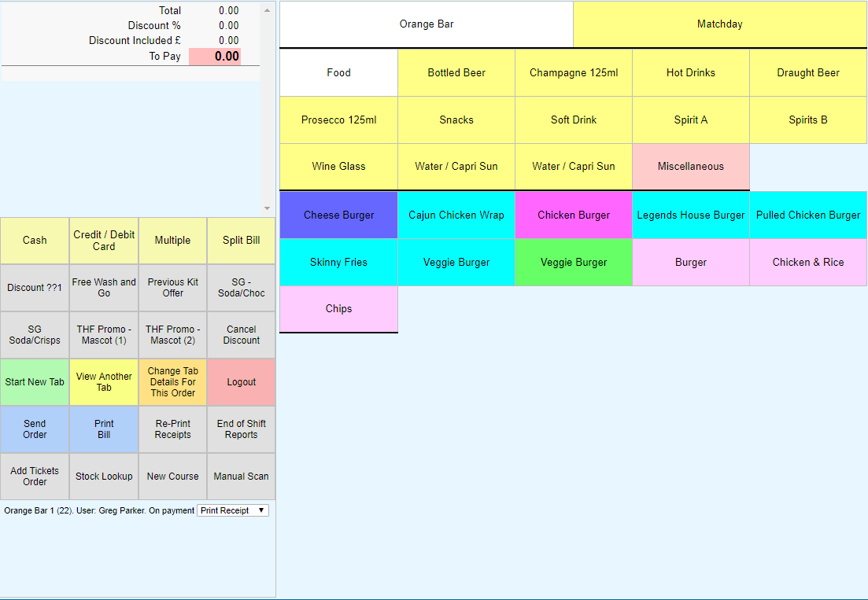This screenshot has height=600, width=868.
Task: Click the Split Bill button
Action: 242,241
